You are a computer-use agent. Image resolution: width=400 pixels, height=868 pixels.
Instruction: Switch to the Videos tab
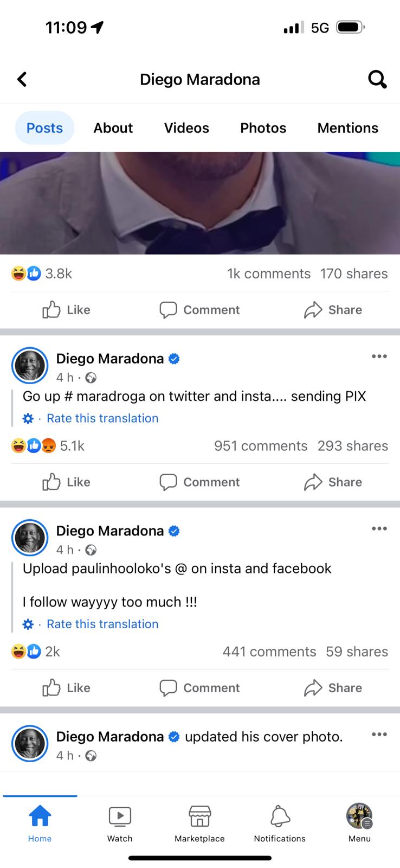(186, 128)
